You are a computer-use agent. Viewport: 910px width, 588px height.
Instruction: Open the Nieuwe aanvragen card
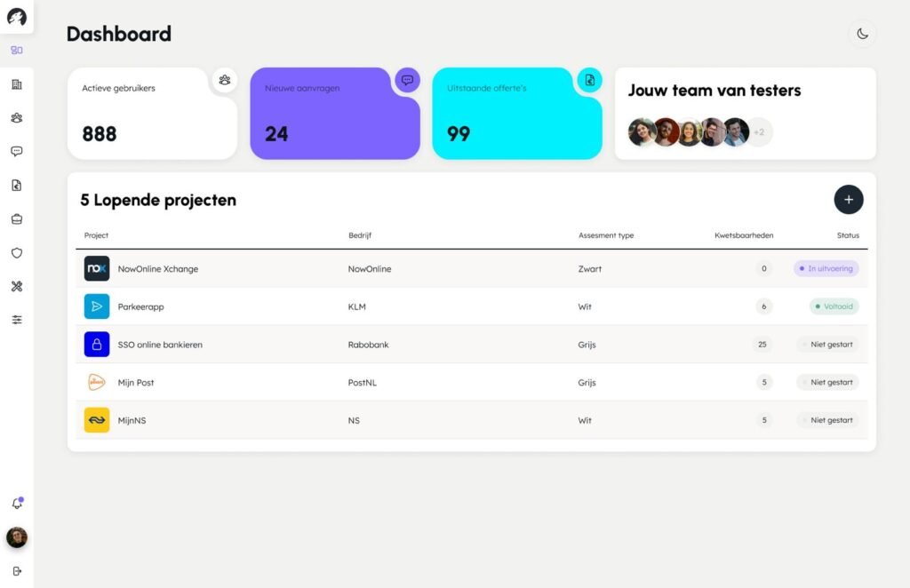(334, 115)
